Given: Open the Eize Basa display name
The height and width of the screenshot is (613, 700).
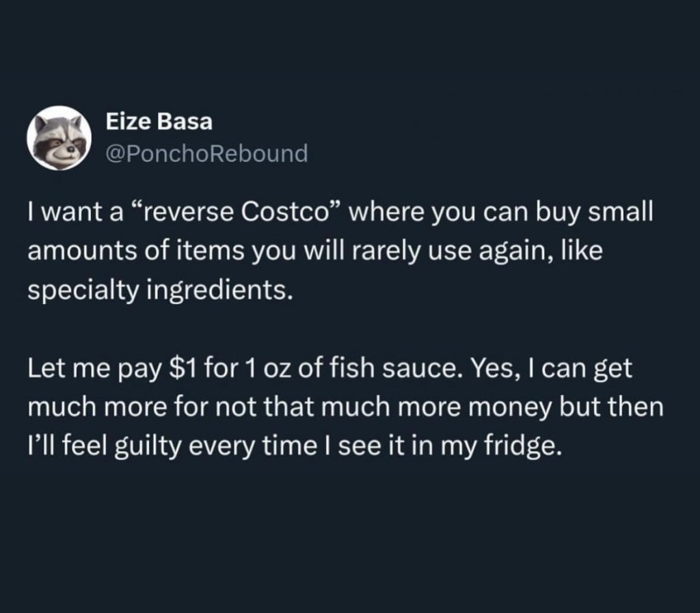Looking at the screenshot, I should (x=159, y=122).
